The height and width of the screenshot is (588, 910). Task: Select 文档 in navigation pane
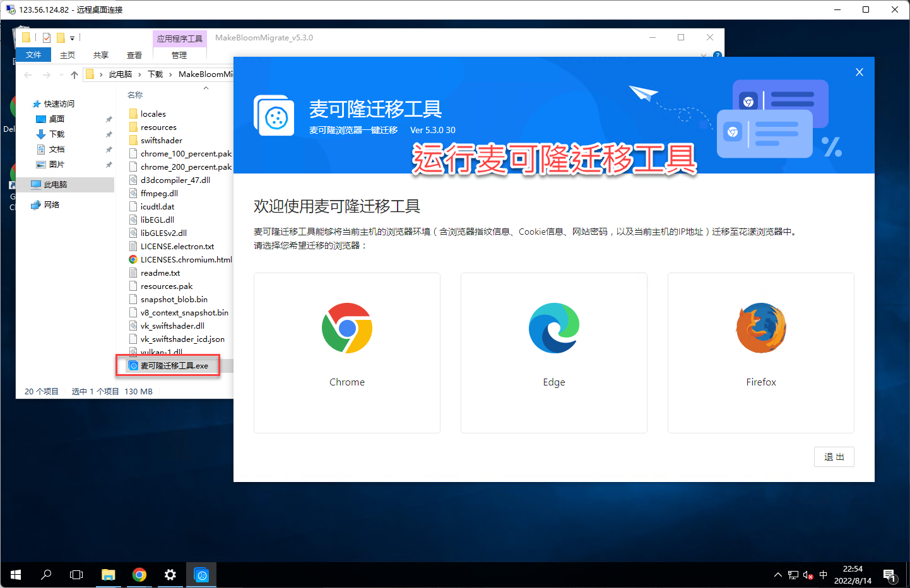[x=57, y=150]
